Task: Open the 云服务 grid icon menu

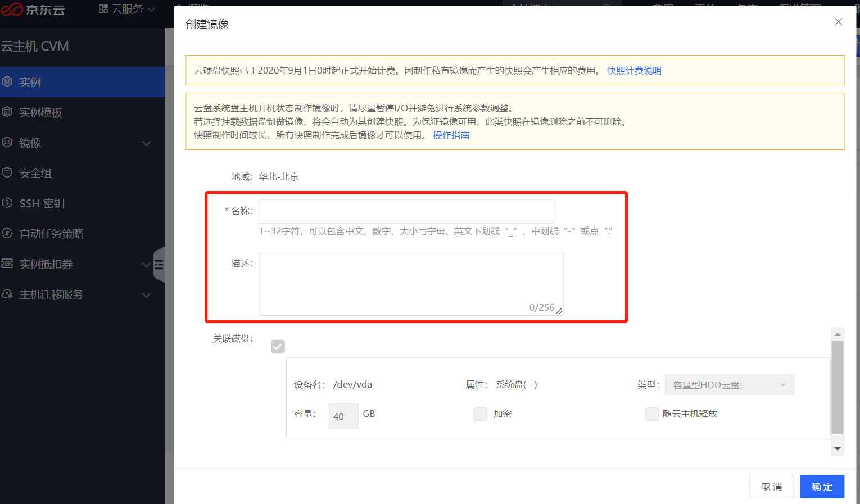Action: coord(103,9)
